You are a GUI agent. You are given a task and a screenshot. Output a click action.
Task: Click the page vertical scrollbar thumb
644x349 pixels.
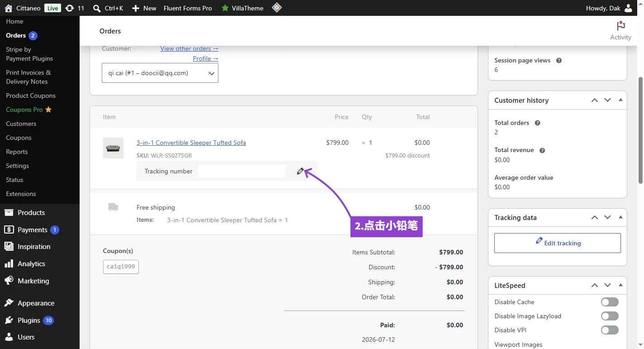click(640, 130)
